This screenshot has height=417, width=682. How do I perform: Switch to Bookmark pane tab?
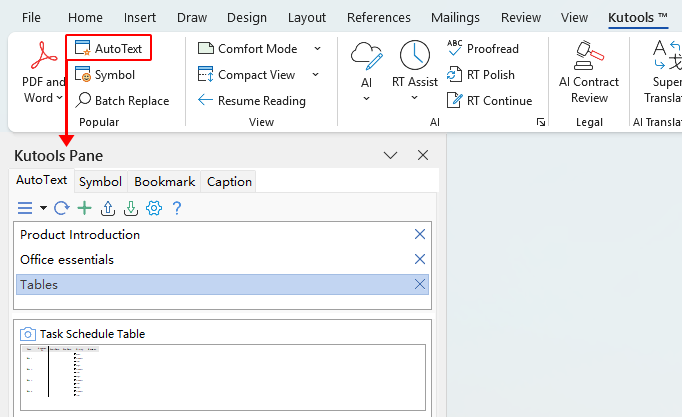click(164, 182)
